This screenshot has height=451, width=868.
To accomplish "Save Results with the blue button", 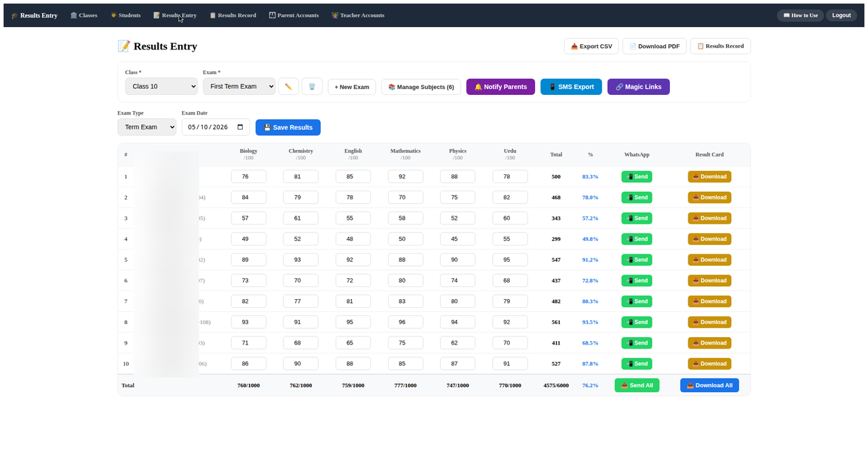I will pos(288,127).
